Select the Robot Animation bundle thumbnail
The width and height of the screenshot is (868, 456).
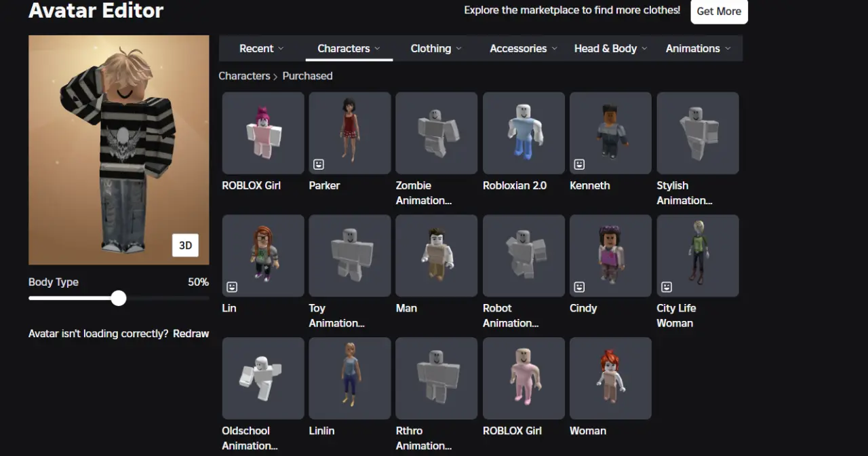(x=524, y=256)
